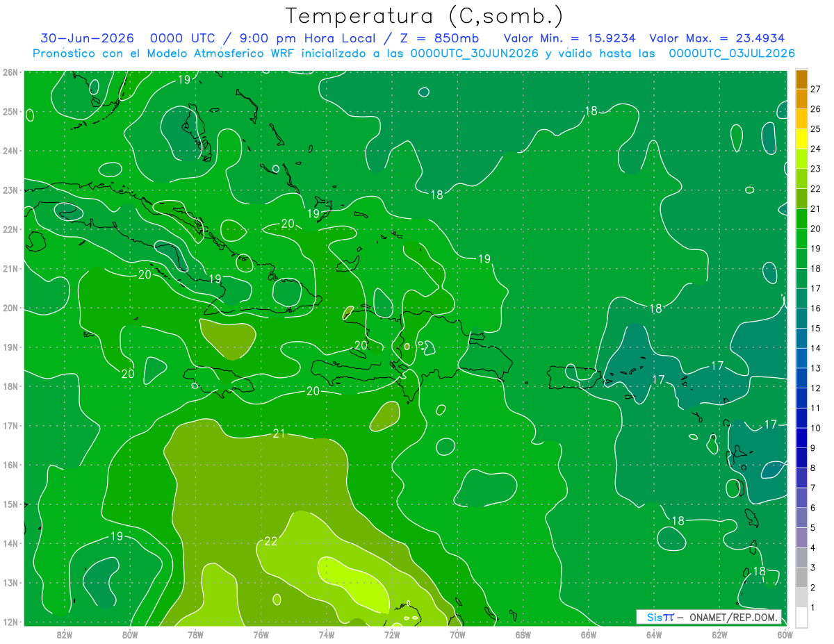Screen dimensions: 834x644
Task: Click gray legend swatch between 2 and 3
Action: tap(801, 577)
